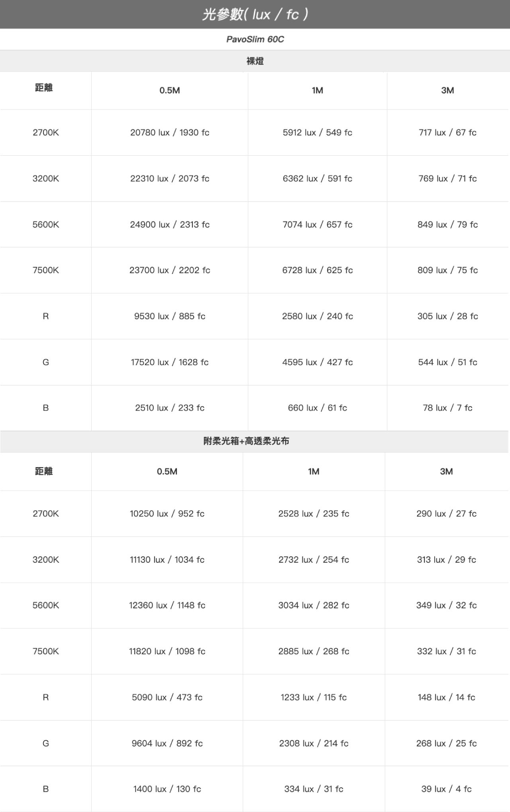The image size is (510, 812).
Task: Select the 11820 lux / 1098 fc cell
Action: [167, 652]
